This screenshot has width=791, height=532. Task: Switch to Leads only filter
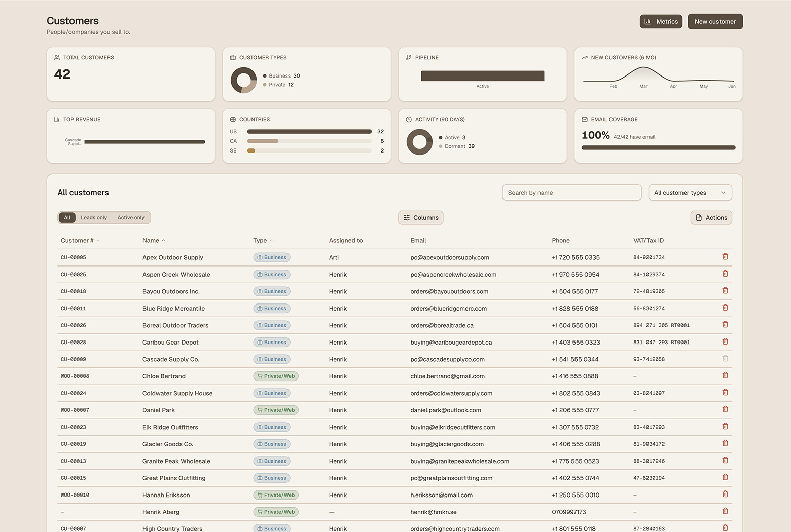94,218
